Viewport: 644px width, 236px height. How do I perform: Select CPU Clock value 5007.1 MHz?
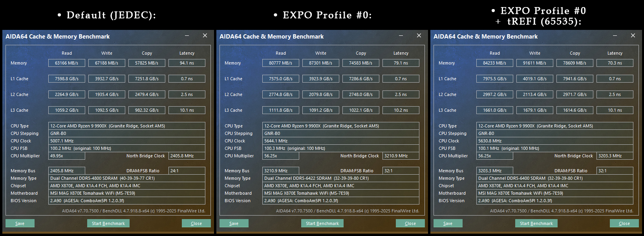tap(127, 141)
